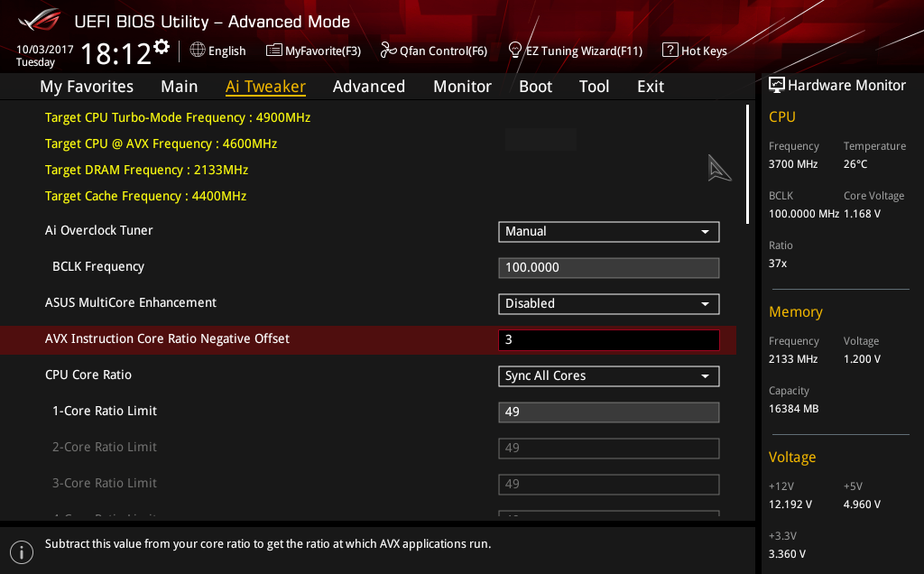Switch to the Boot tab
This screenshot has height=574, width=924.
coord(536,87)
